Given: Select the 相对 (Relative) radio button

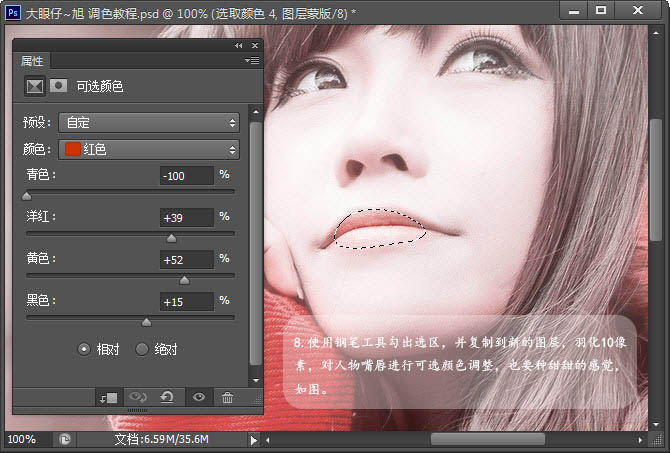Looking at the screenshot, I should 84,349.
